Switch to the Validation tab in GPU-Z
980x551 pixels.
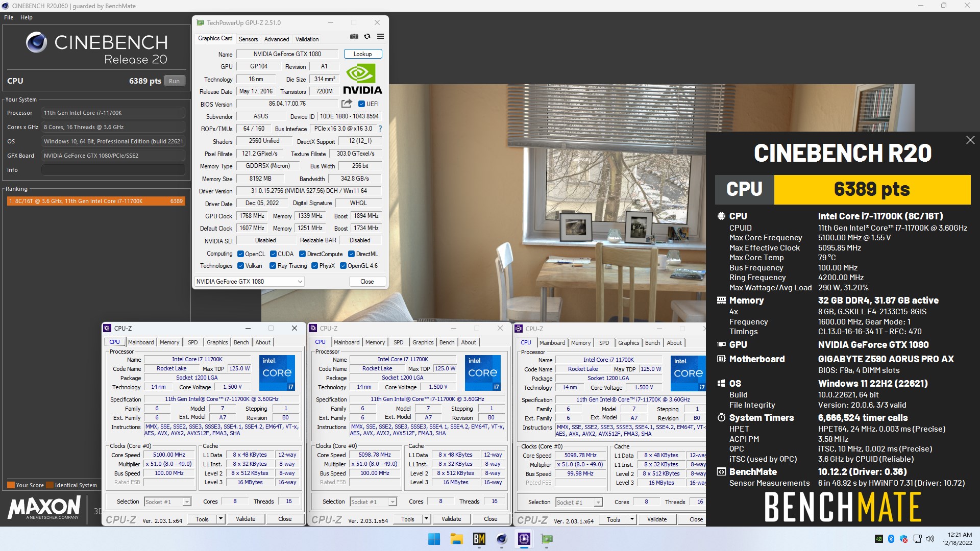307,39
